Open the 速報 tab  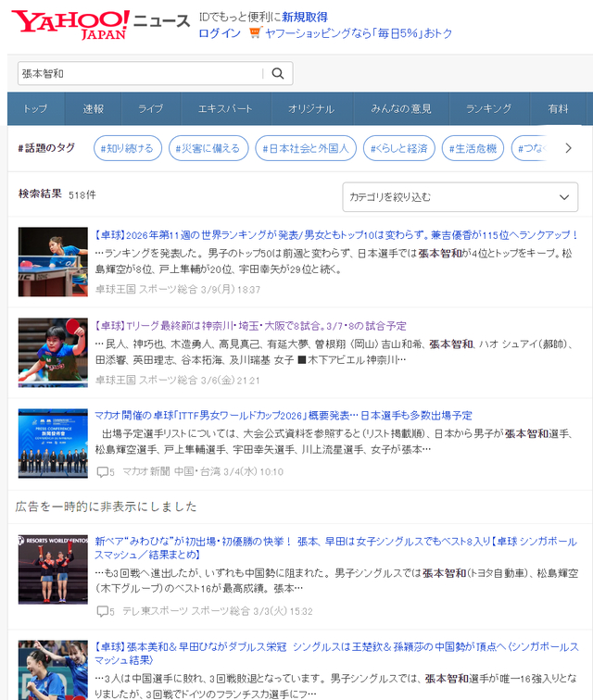[x=93, y=108]
